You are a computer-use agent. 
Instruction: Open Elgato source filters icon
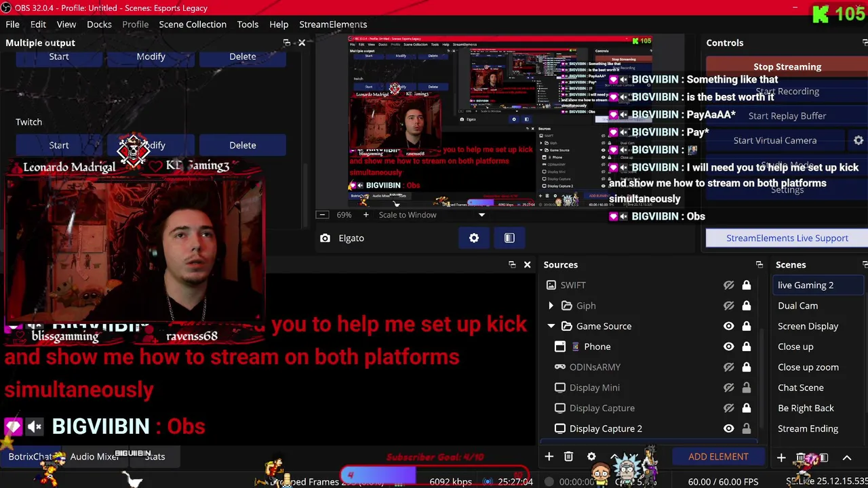point(509,238)
